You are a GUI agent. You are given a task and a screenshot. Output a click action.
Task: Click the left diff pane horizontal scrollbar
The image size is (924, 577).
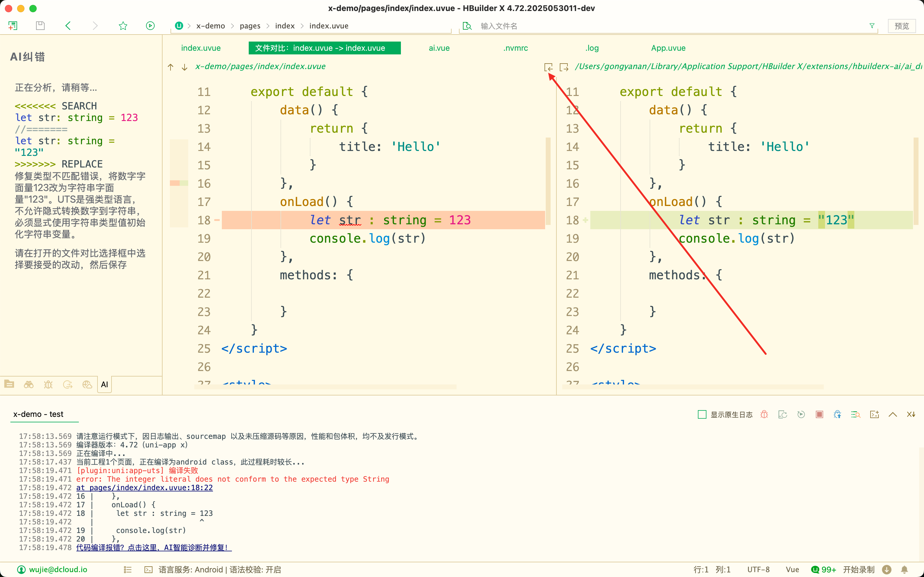click(326, 387)
